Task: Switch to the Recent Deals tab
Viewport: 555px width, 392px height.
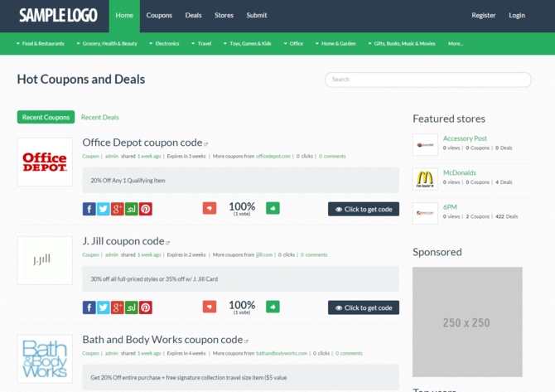Action: tap(100, 117)
